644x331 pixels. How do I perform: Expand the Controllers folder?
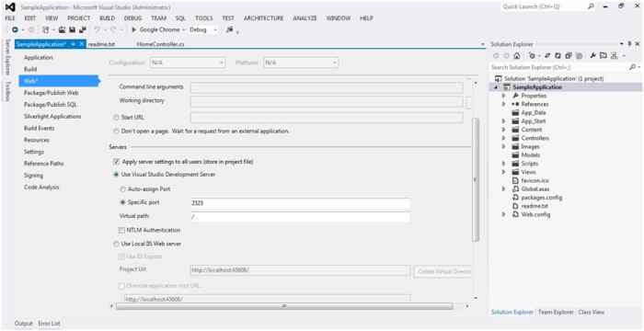click(x=504, y=139)
